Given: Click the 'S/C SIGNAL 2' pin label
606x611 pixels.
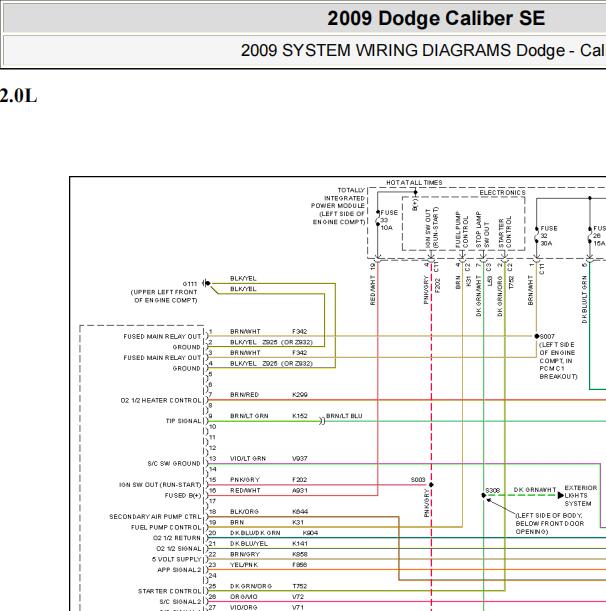Looking at the screenshot, I should coord(180,602).
